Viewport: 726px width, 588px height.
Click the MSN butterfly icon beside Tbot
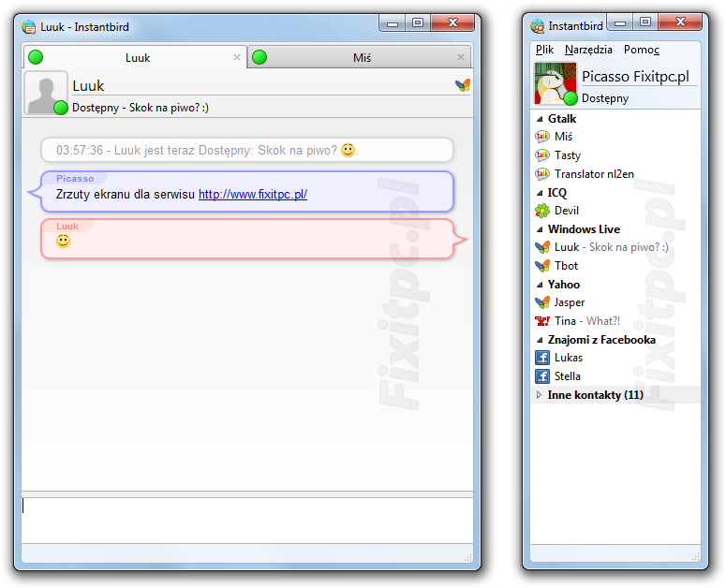pyautogui.click(x=541, y=266)
